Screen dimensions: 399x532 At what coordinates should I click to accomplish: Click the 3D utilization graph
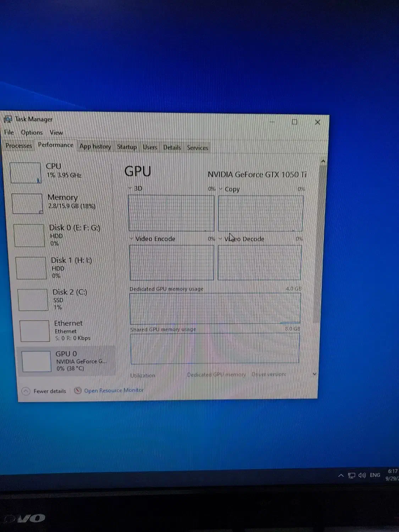(x=171, y=213)
